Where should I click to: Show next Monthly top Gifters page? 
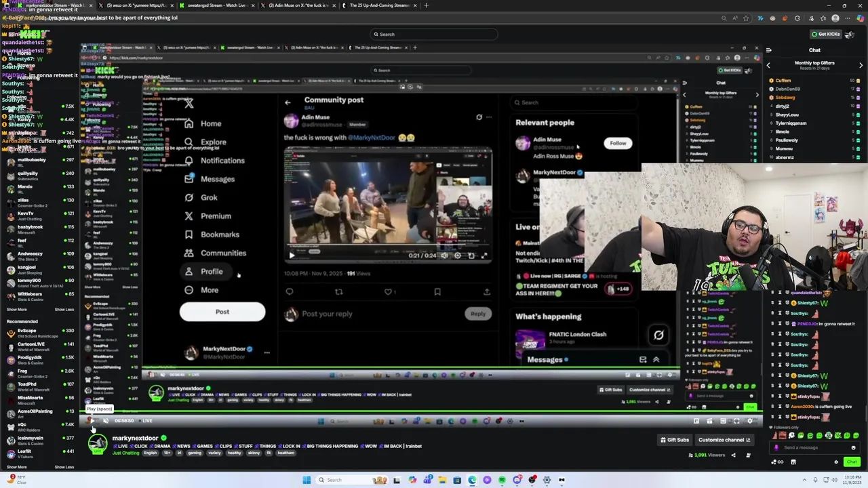click(861, 66)
